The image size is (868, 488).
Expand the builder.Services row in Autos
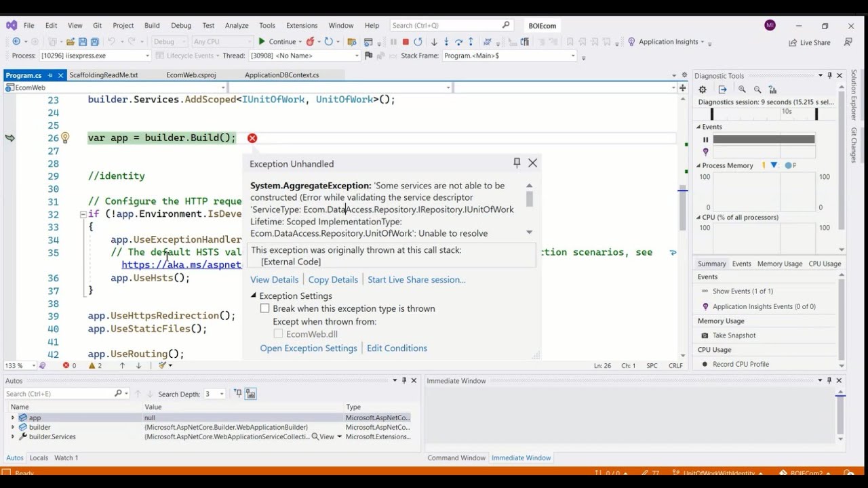(x=12, y=437)
